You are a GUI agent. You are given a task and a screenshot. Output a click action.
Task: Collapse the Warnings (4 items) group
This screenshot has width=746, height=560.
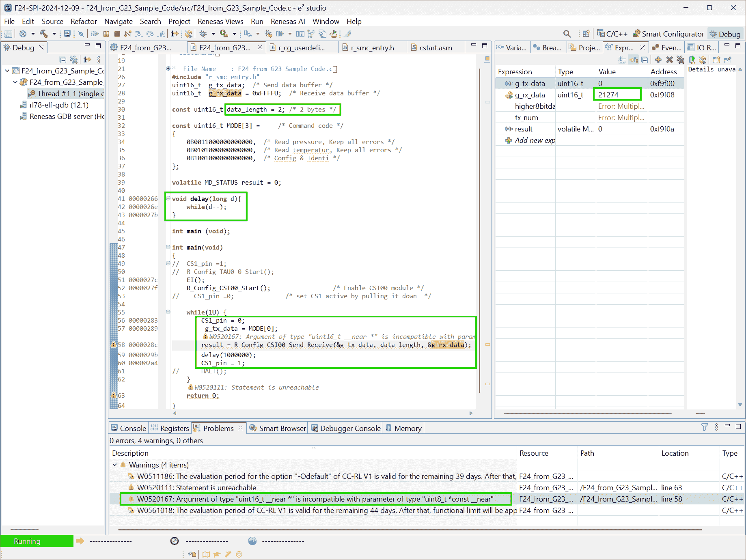pos(115,465)
